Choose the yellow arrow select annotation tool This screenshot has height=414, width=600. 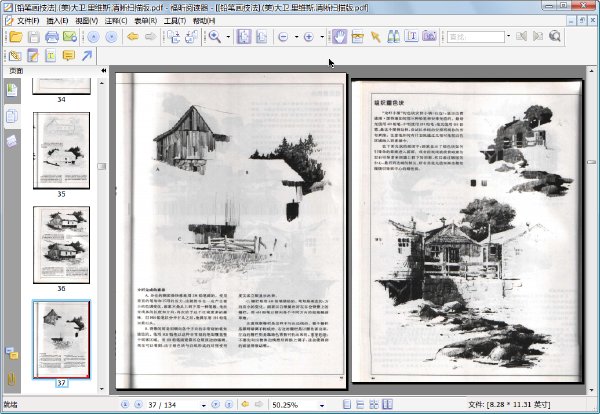pyautogui.click(x=375, y=37)
